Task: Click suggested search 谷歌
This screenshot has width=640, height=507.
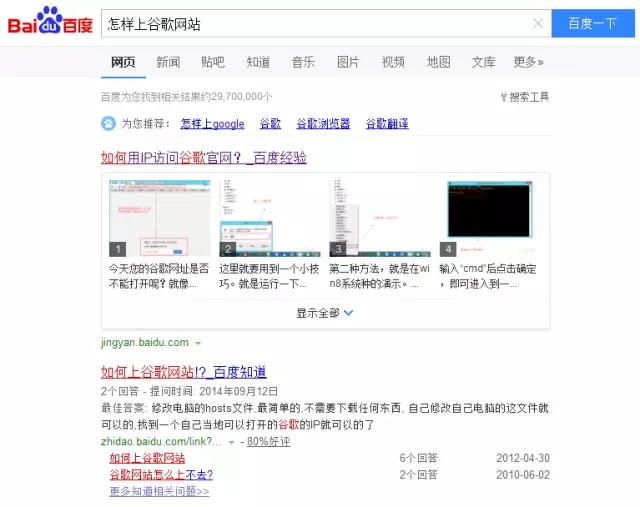Action: coord(270,124)
